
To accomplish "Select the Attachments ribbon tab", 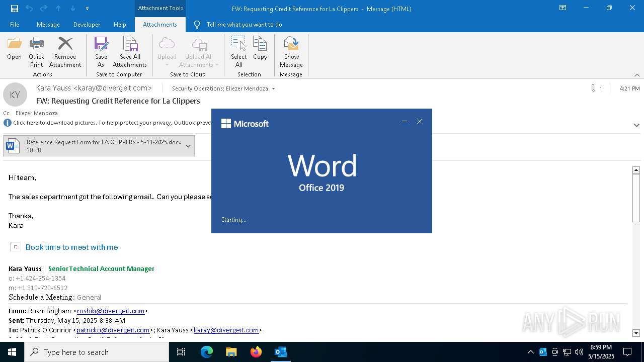I will (x=159, y=25).
